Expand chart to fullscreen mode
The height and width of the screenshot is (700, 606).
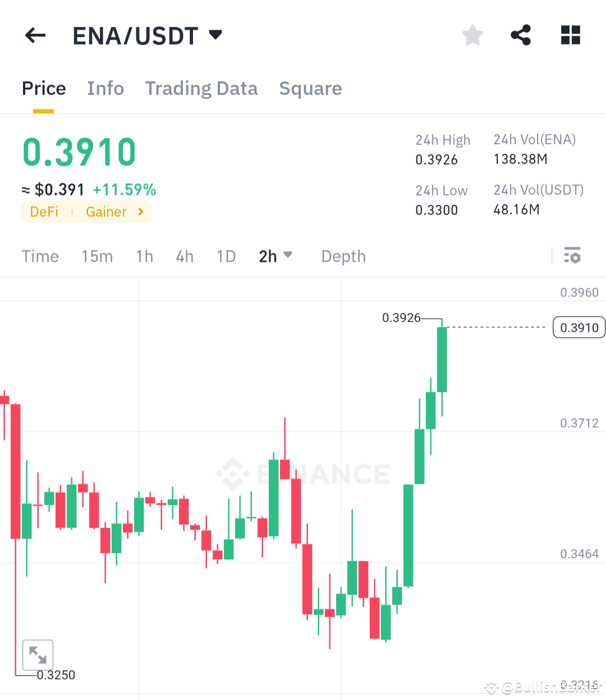[x=38, y=655]
